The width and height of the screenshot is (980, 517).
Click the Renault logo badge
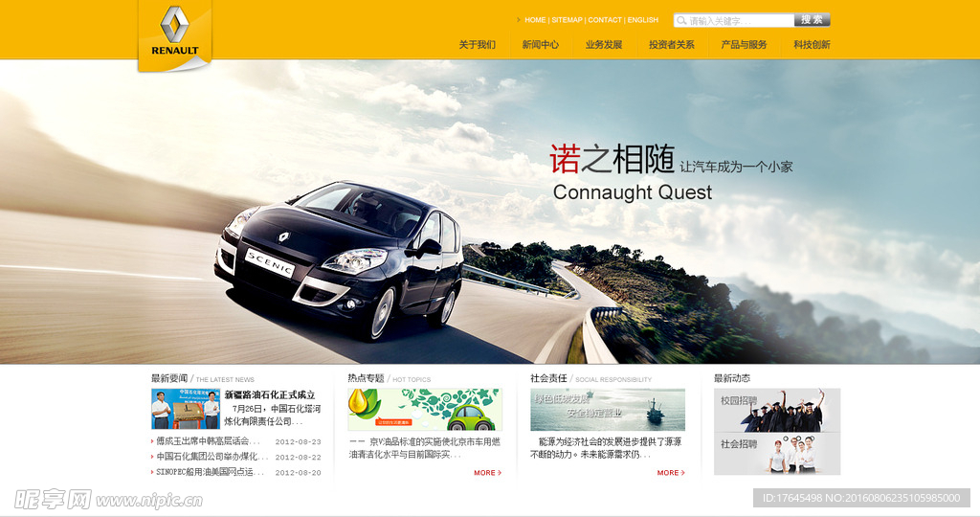coord(174,34)
